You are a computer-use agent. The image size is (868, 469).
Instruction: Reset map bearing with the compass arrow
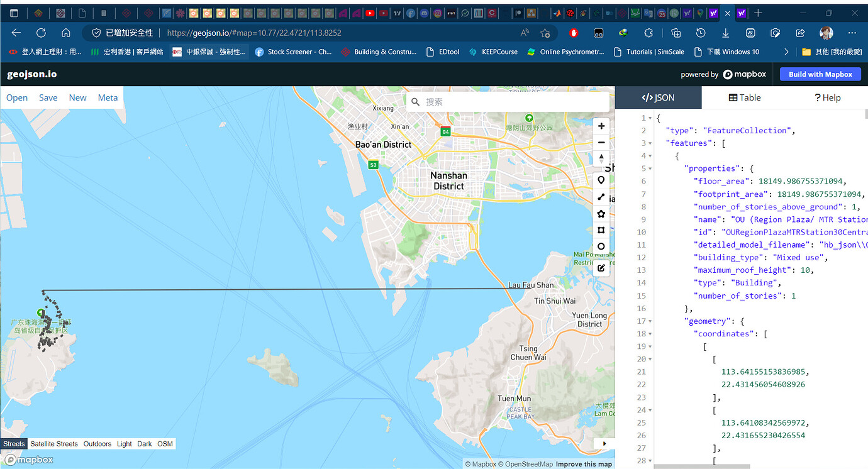point(601,158)
